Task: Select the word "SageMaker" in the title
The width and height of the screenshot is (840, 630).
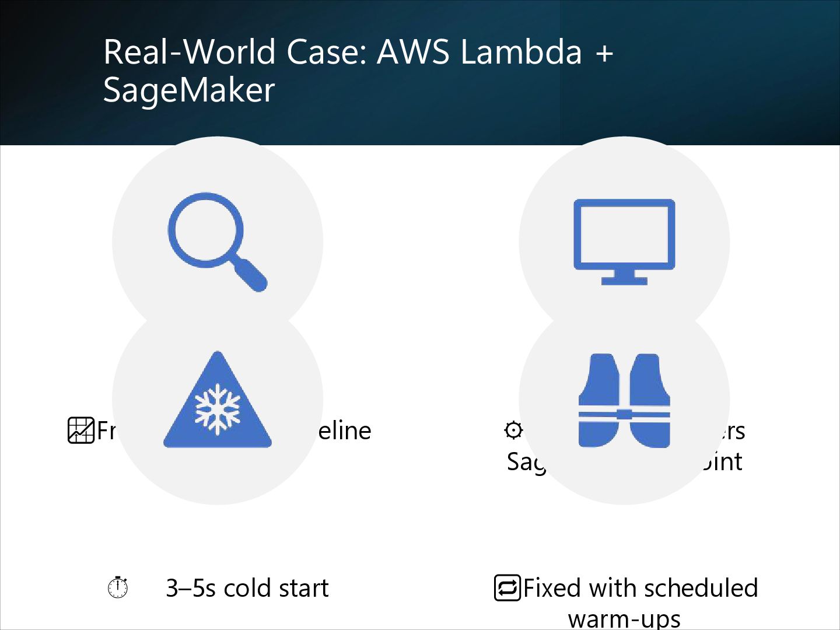Action: tap(189, 90)
